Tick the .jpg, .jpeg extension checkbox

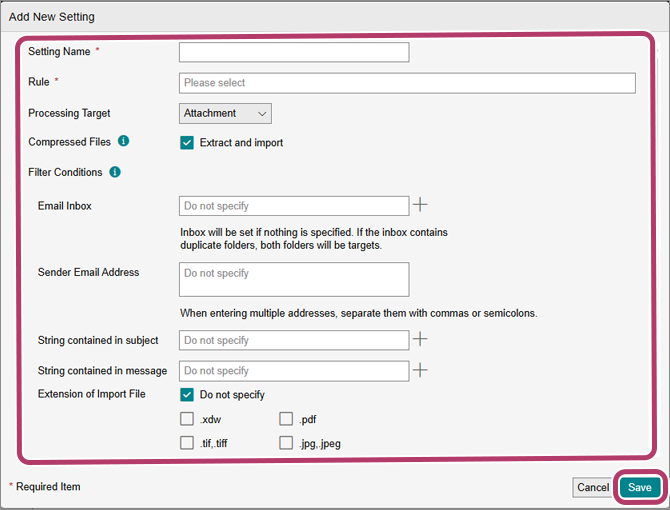coord(286,443)
